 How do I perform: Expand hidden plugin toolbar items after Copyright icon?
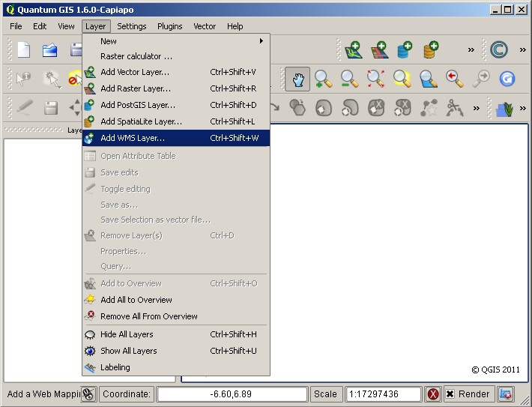pos(522,50)
